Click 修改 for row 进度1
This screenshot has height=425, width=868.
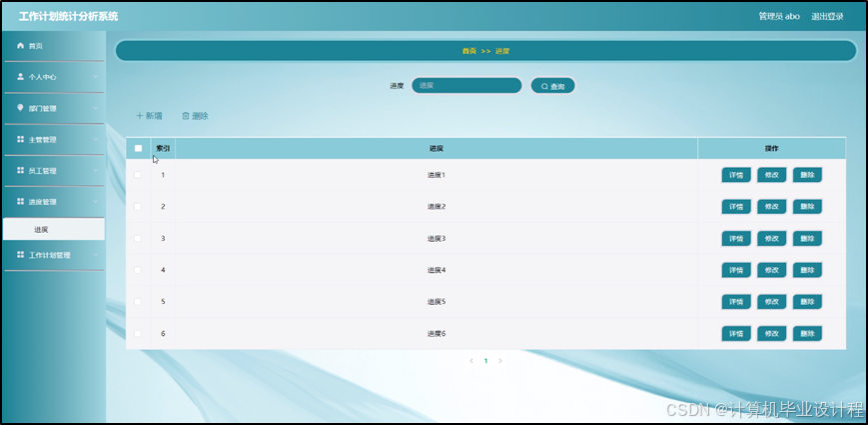[x=772, y=175]
